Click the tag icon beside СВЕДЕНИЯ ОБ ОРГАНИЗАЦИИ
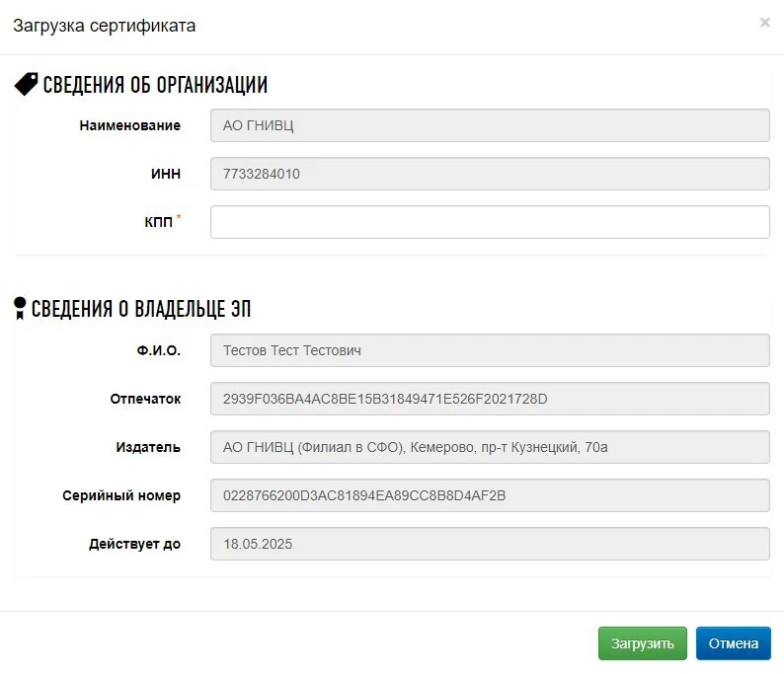Screen dimensions: 784x674 [x=26, y=84]
